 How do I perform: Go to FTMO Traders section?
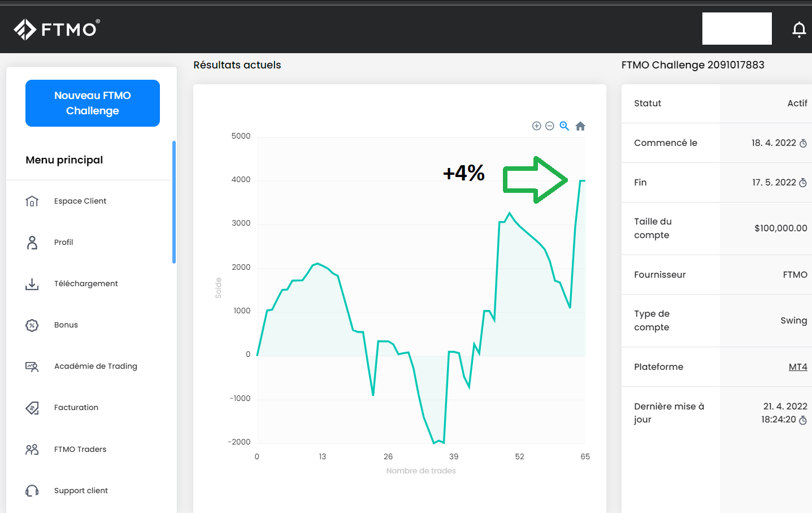click(80, 450)
